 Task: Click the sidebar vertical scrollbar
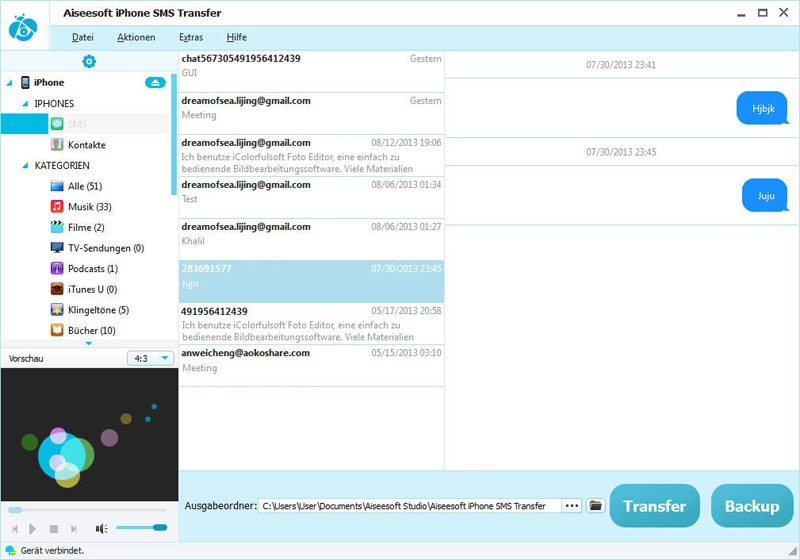click(x=173, y=134)
